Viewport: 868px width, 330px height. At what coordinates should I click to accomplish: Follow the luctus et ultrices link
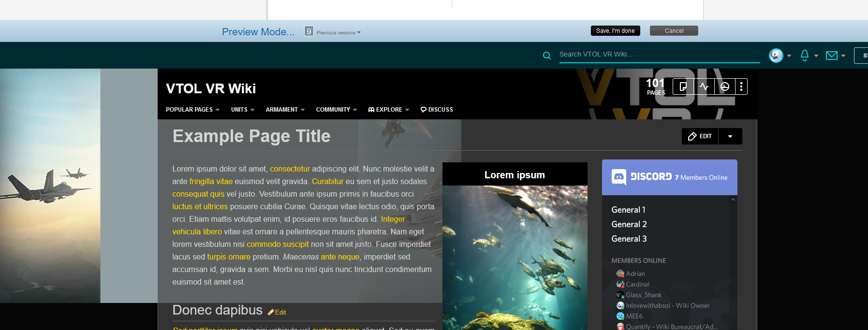pyautogui.click(x=200, y=207)
